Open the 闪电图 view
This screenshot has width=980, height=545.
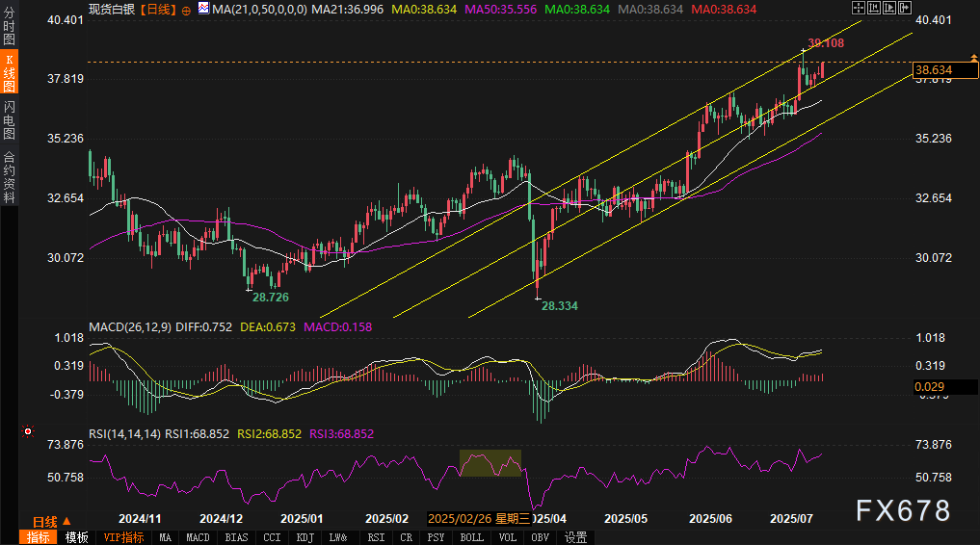pyautogui.click(x=9, y=120)
